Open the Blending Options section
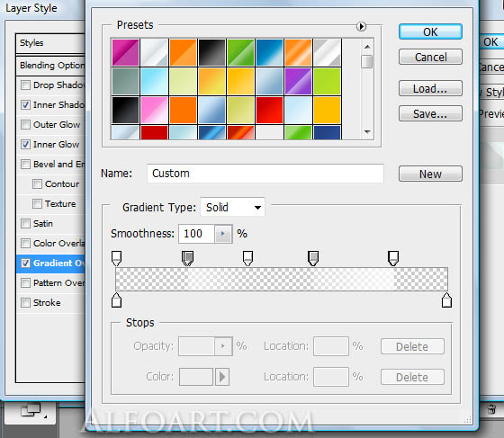 tap(50, 66)
